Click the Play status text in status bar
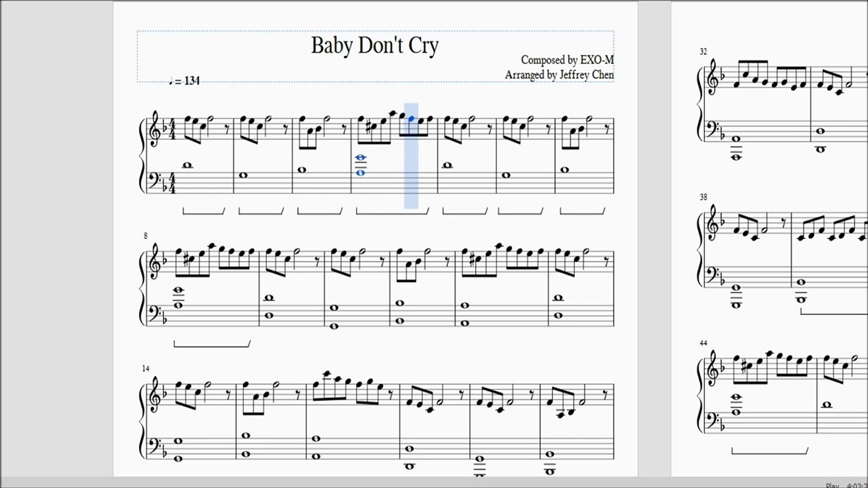Screen dimensions: 868x488 [832, 485]
